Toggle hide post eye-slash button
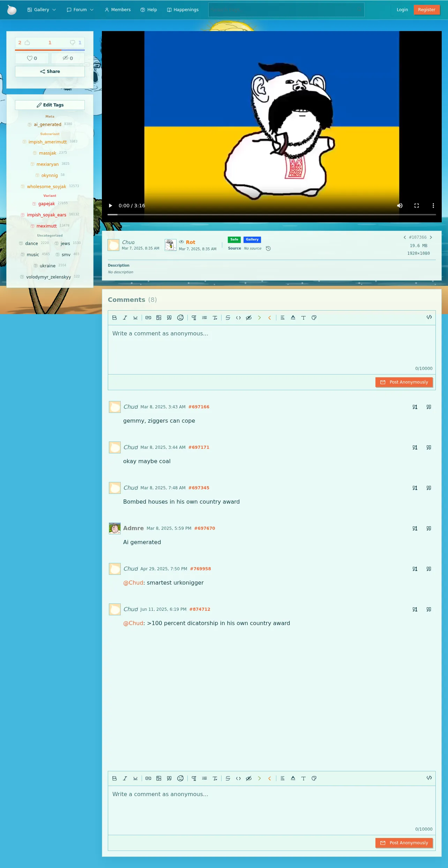 68,58
